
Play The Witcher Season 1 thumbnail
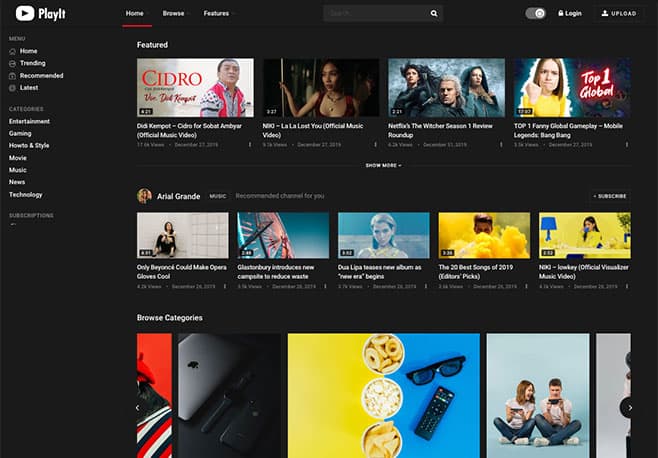[446, 88]
